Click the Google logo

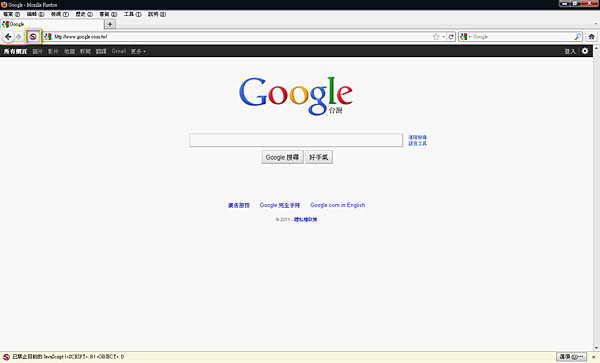(296, 96)
